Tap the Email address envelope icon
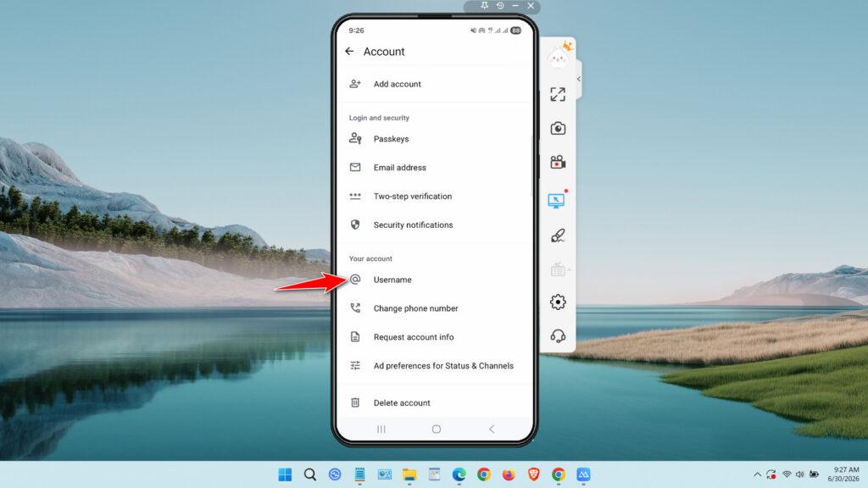Image resolution: width=868 pixels, height=488 pixels. pos(355,167)
